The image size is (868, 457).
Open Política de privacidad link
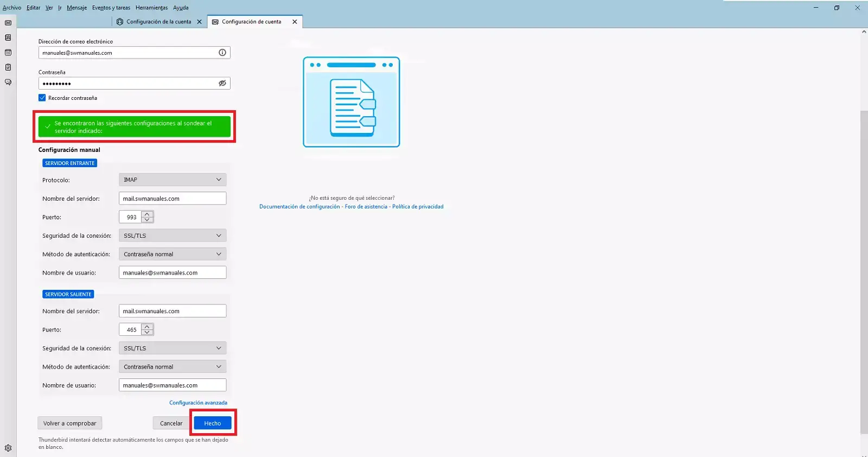418,207
